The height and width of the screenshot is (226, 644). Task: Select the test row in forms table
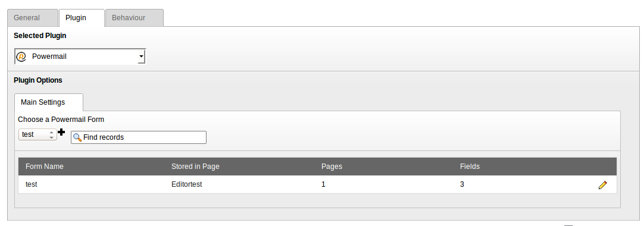pyautogui.click(x=317, y=184)
